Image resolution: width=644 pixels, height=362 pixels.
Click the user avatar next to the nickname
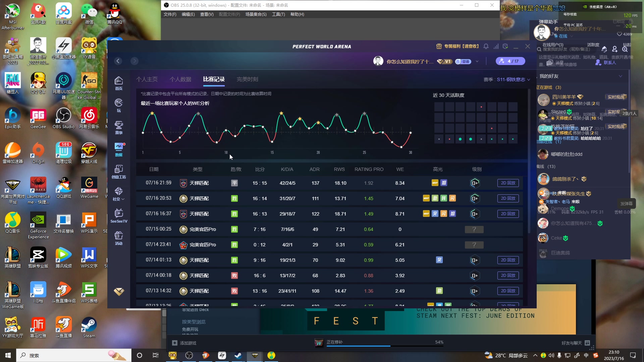click(378, 61)
